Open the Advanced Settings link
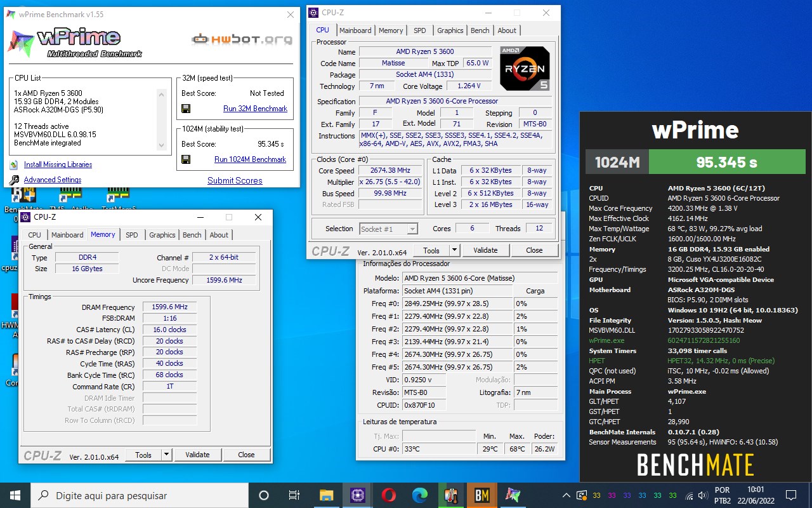This screenshot has height=508, width=812. tap(53, 180)
